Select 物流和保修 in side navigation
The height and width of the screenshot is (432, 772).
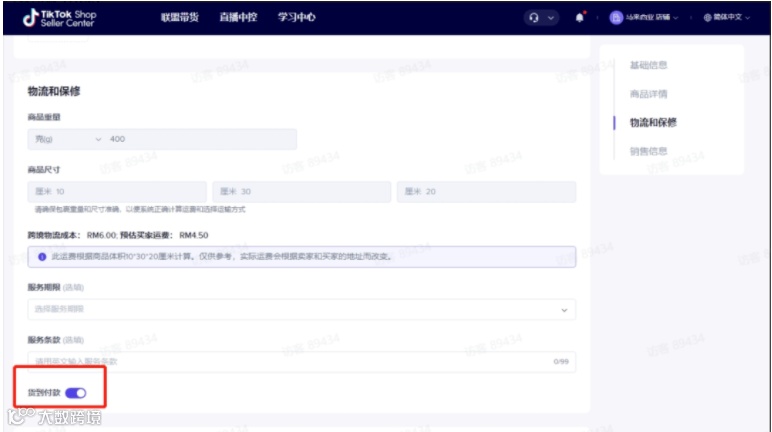pyautogui.click(x=653, y=123)
